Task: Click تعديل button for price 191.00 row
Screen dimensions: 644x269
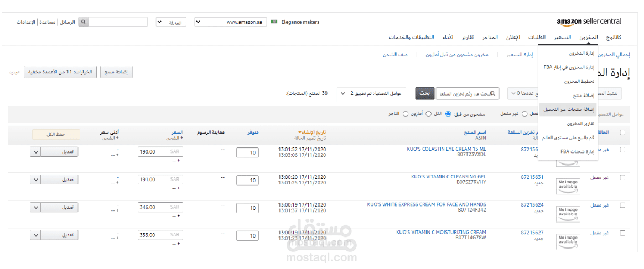Action: [60, 180]
